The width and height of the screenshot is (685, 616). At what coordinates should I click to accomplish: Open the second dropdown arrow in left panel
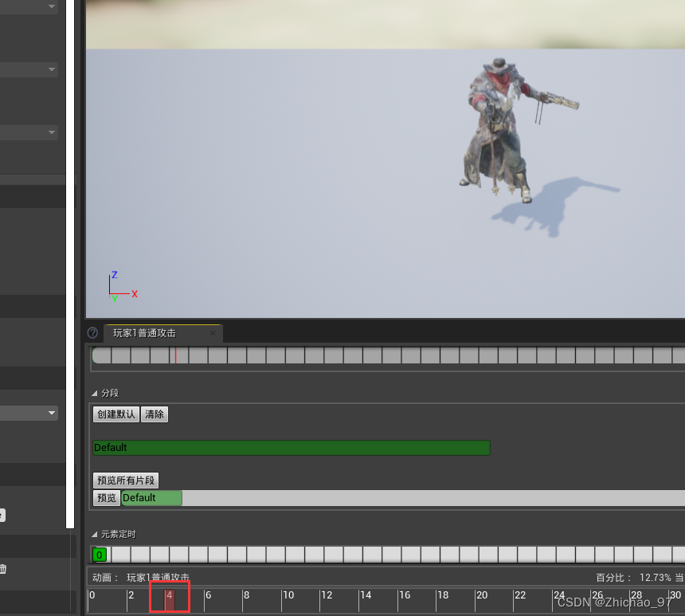click(x=52, y=69)
